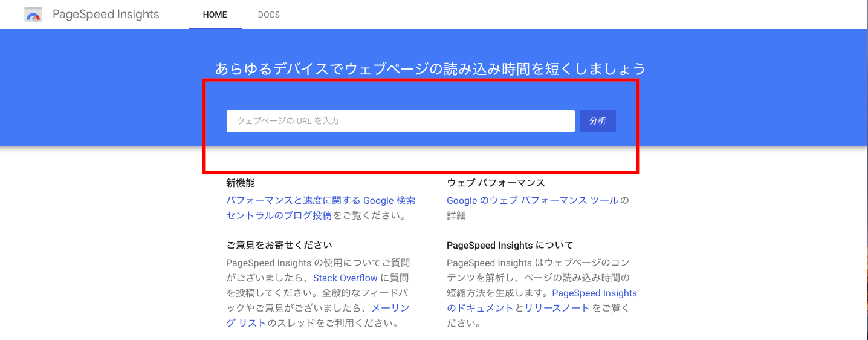Open パフォーマンスと速度に関する Google 検索セントラルのブログ投稿 link

pyautogui.click(x=320, y=208)
